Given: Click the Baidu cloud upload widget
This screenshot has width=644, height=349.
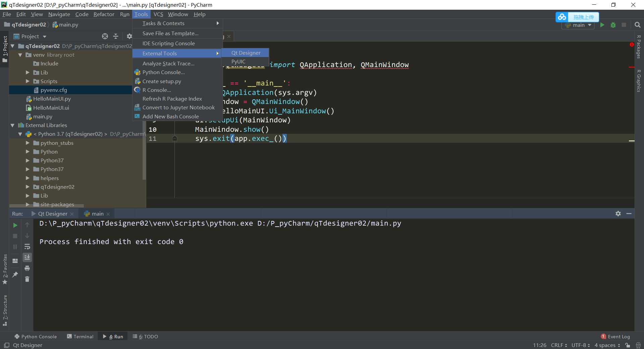Looking at the screenshot, I should tap(577, 17).
